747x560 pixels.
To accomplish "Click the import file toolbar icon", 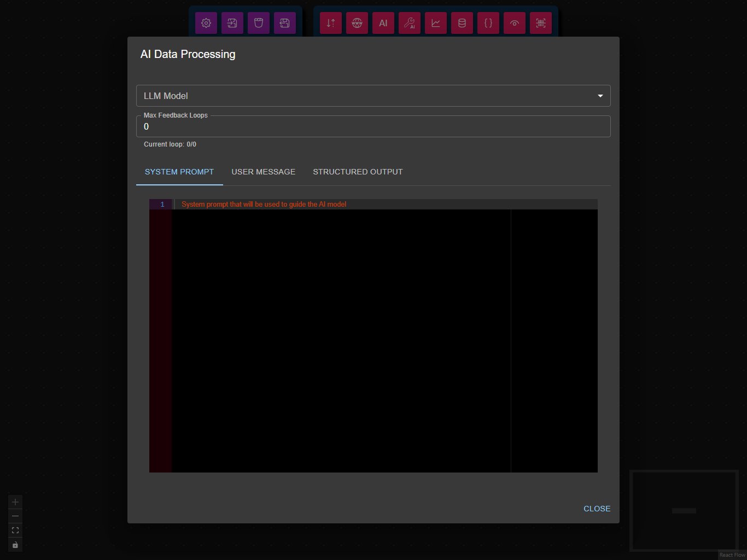I will click(x=232, y=23).
